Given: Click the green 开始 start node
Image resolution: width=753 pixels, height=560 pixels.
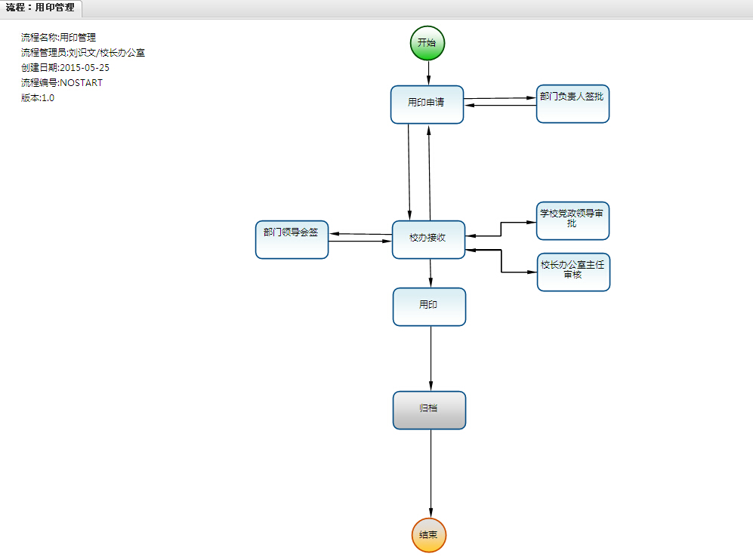Looking at the screenshot, I should pos(427,43).
